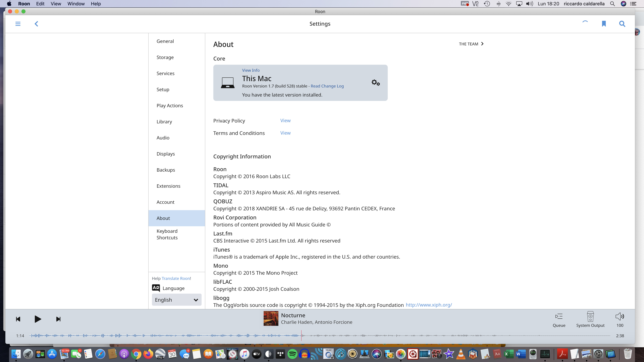The width and height of the screenshot is (644, 362).
Task: Go back with the left arrow
Action: (36, 24)
